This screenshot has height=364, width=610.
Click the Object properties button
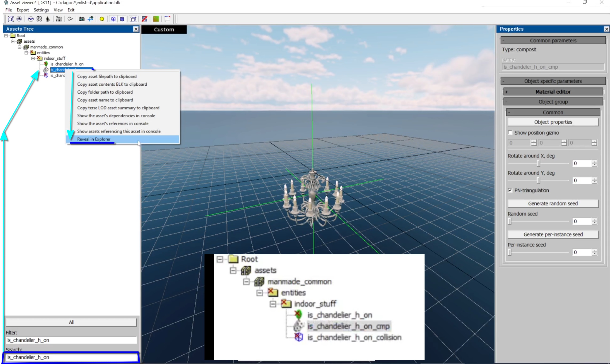point(553,122)
